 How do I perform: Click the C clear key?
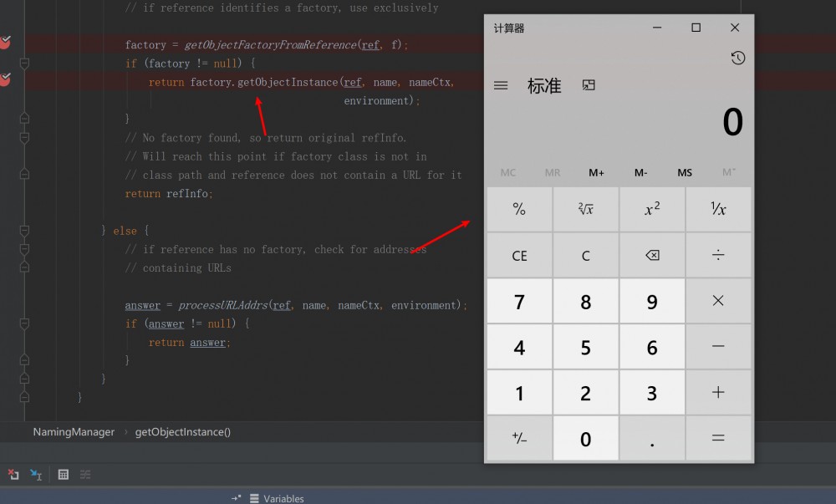[x=585, y=255]
